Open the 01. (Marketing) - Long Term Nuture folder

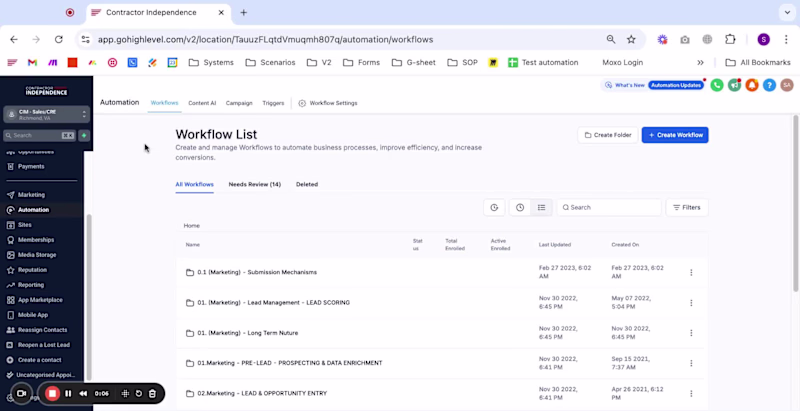click(247, 333)
